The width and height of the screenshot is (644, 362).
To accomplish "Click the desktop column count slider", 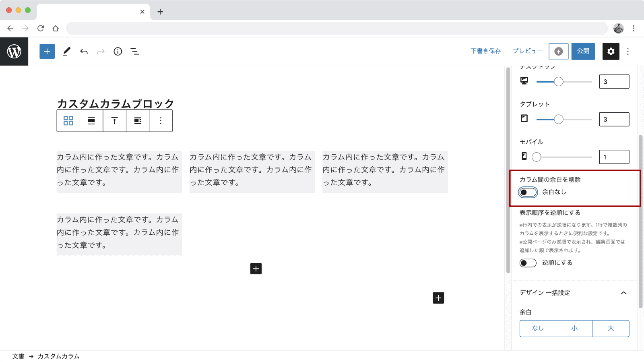I will 564,82.
